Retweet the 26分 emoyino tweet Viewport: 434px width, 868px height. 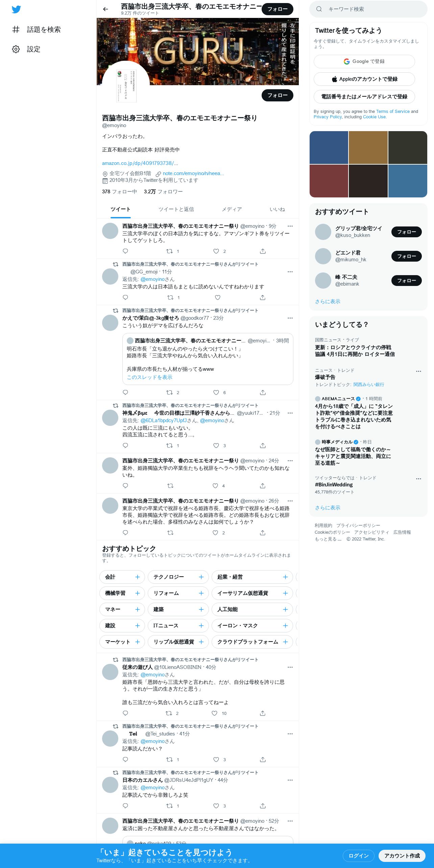click(x=170, y=533)
